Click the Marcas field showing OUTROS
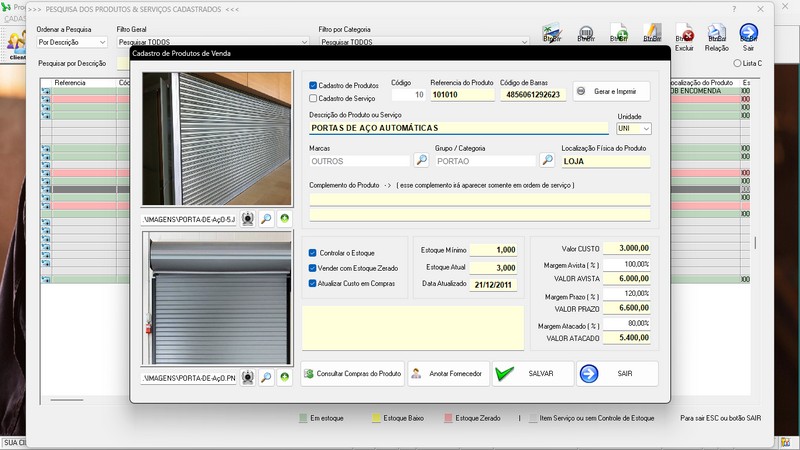The height and width of the screenshot is (450, 800). 360,161
